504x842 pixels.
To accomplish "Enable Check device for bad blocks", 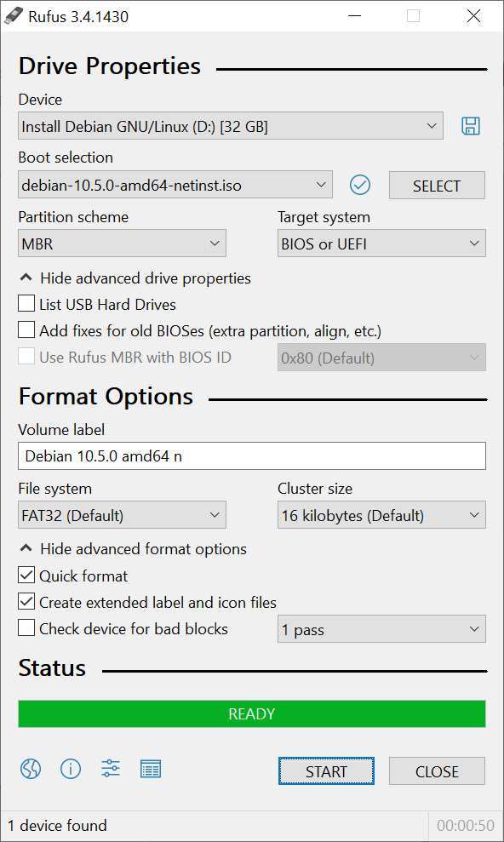I will point(26,627).
